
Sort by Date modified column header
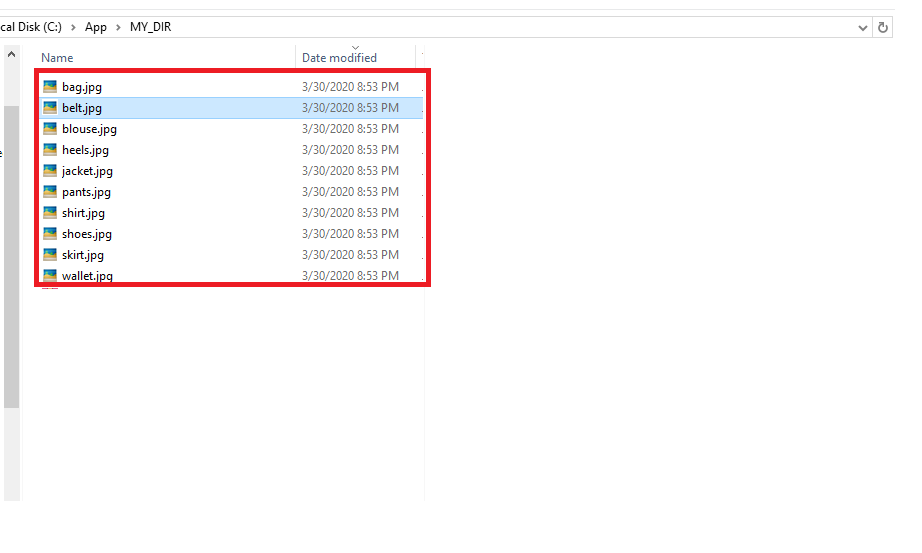point(339,58)
